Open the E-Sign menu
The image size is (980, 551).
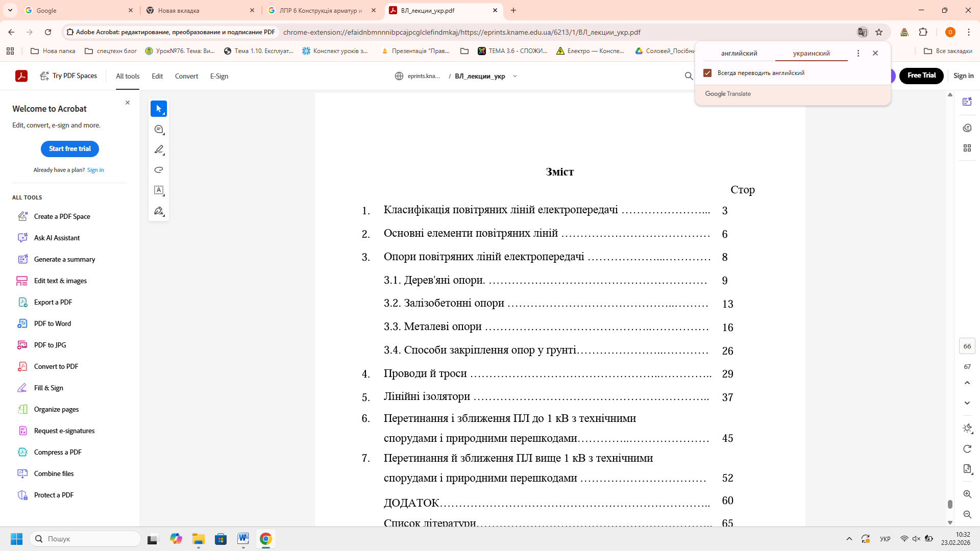[219, 76]
